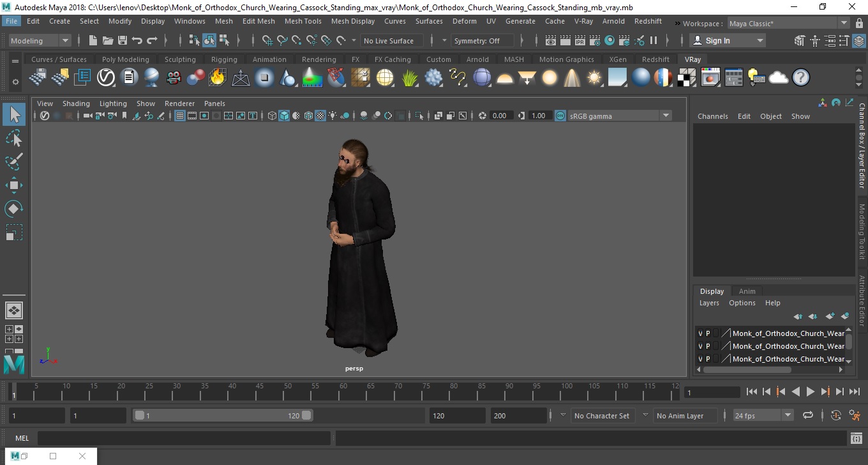Open V-Ray help question mark icon
Image resolution: width=868 pixels, height=465 pixels.
pos(800,78)
